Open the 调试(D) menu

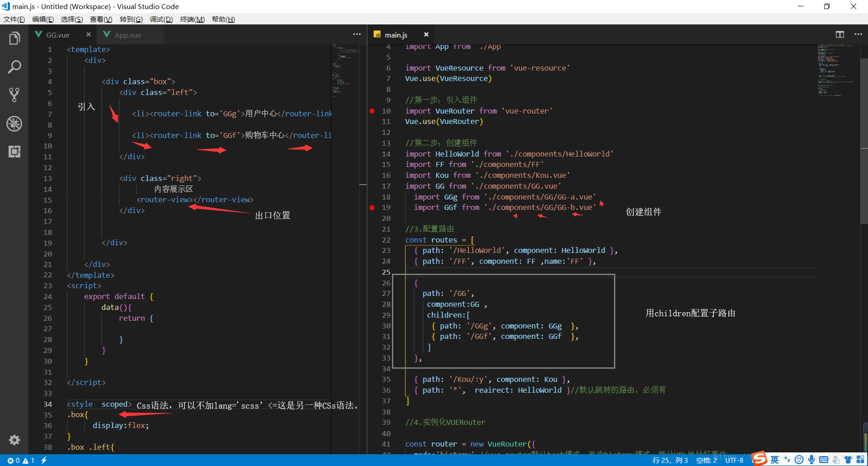click(161, 19)
